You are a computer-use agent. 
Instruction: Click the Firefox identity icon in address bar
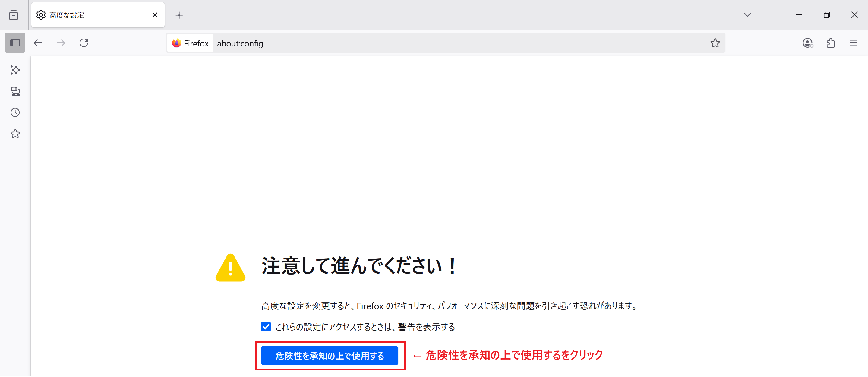tap(190, 43)
